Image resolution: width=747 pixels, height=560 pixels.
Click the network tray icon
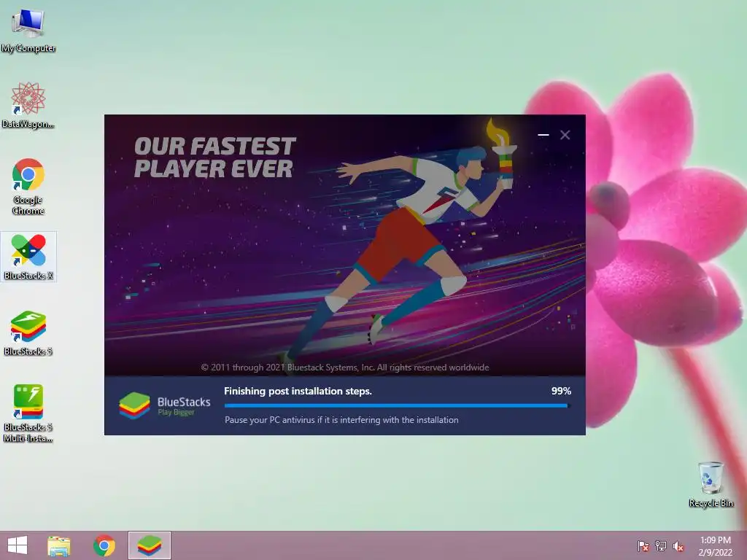pyautogui.click(x=661, y=546)
